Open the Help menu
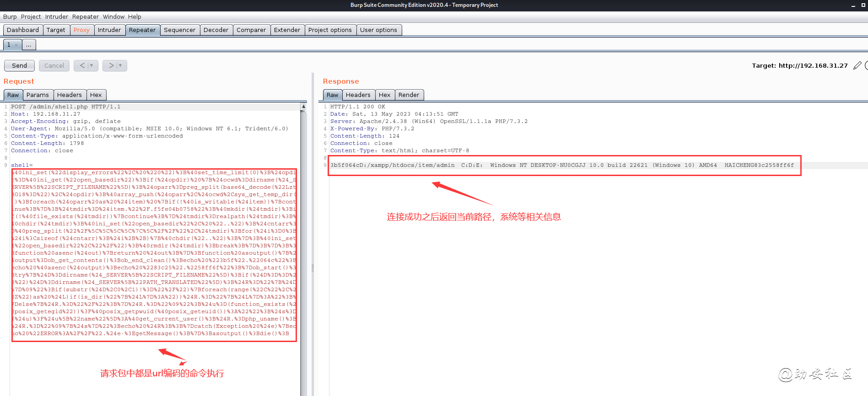Image resolution: width=868 pixels, height=396 pixels. pos(135,17)
